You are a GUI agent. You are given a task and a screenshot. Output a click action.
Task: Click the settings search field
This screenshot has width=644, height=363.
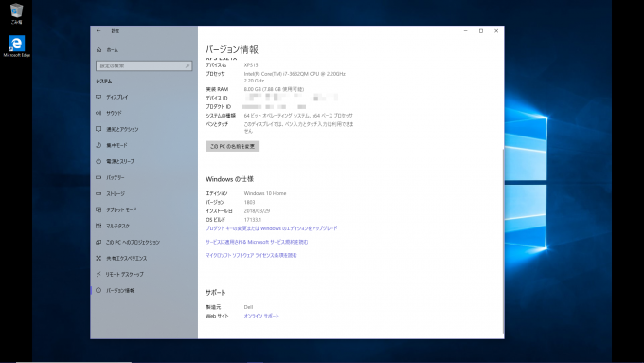coord(144,65)
